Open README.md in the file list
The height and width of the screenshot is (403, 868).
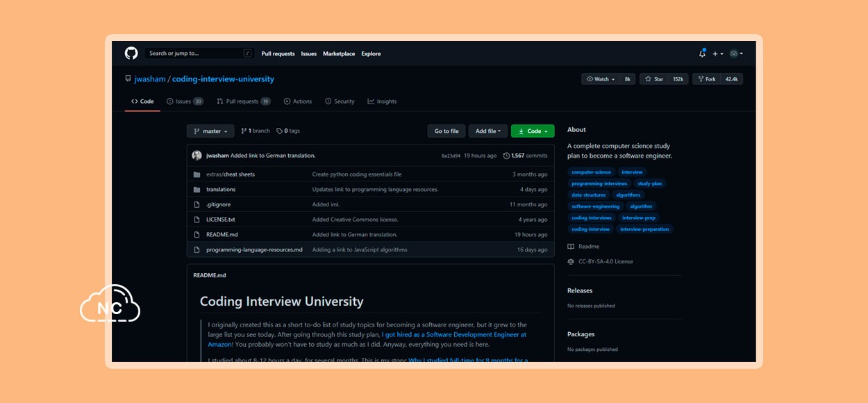222,235
